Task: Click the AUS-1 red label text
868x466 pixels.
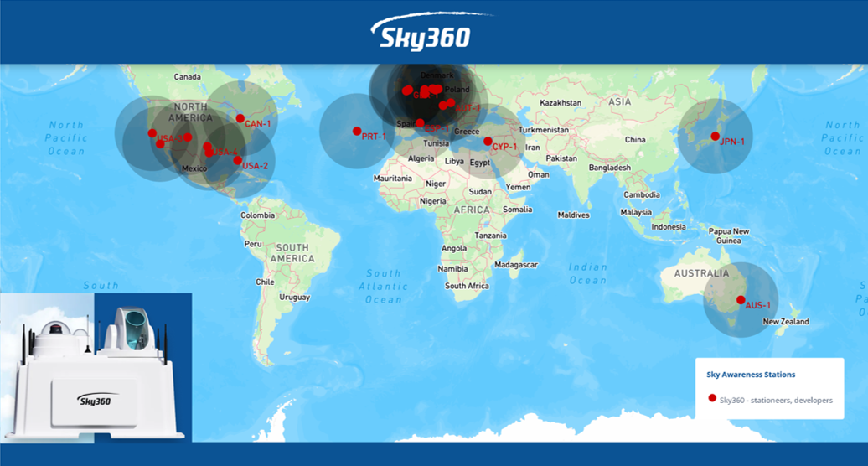Action: coord(758,306)
